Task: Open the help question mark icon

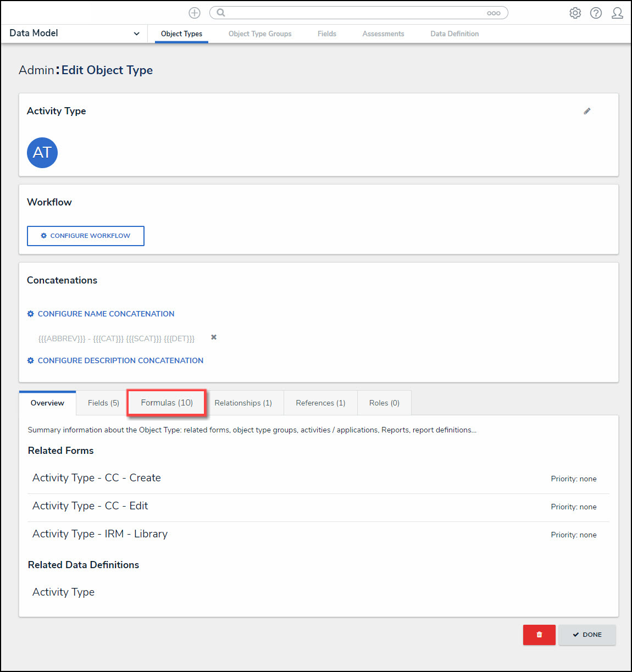Action: point(596,13)
